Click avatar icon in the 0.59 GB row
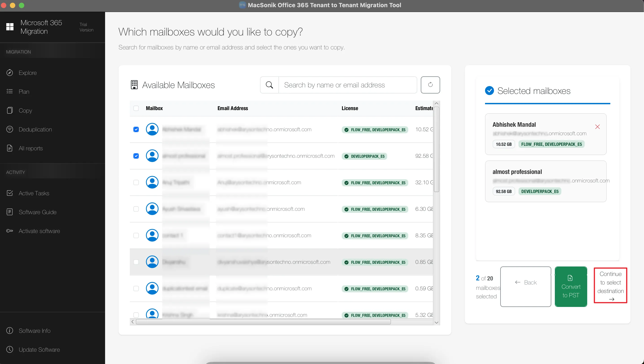 coord(152,289)
